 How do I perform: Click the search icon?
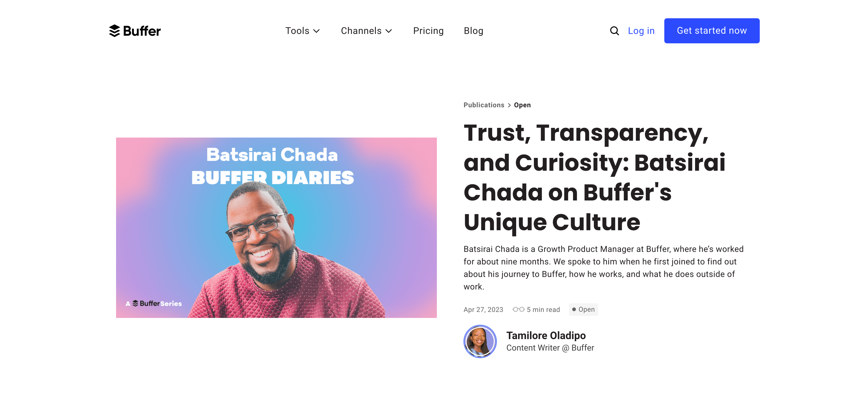click(613, 31)
